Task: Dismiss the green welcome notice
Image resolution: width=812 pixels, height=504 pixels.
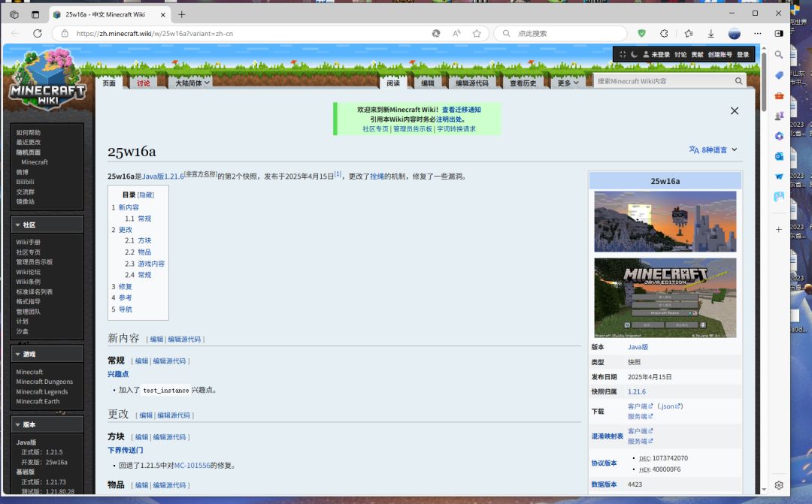Action: pos(735,110)
